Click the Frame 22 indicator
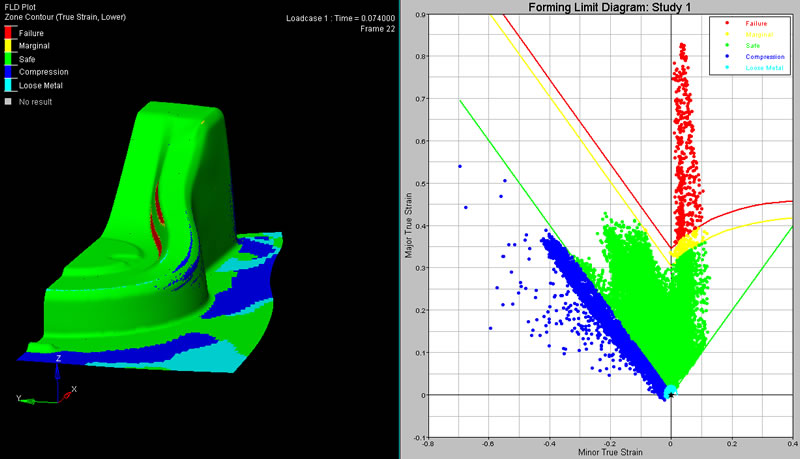This screenshot has height=459, width=800. (x=376, y=29)
